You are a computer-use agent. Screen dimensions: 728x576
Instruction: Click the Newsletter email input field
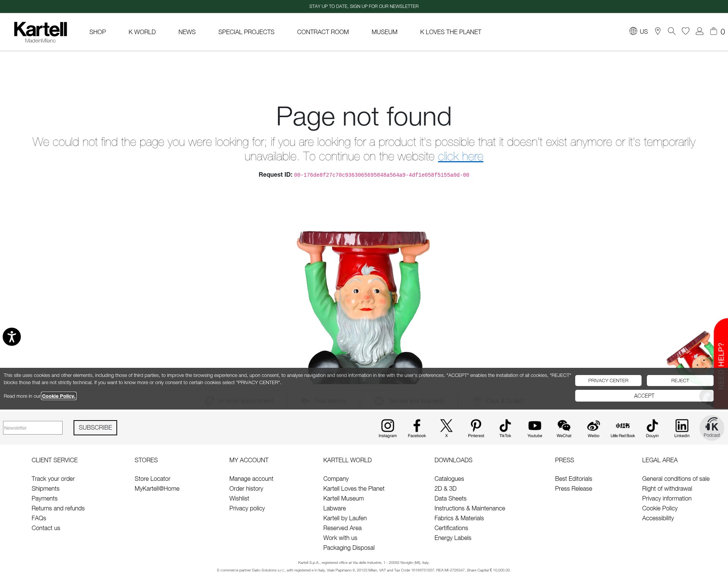pyautogui.click(x=33, y=428)
